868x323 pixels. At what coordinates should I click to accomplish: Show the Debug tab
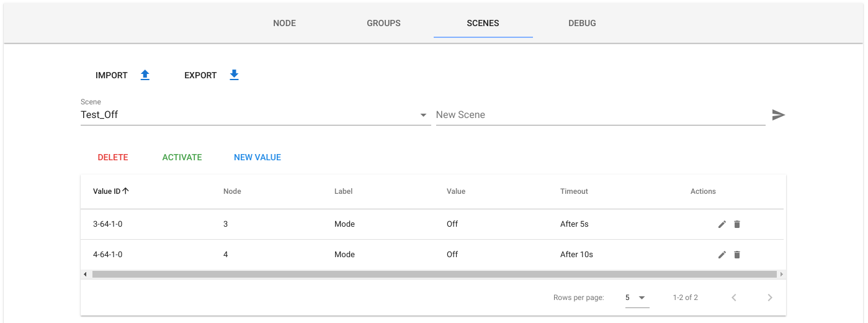coord(582,24)
